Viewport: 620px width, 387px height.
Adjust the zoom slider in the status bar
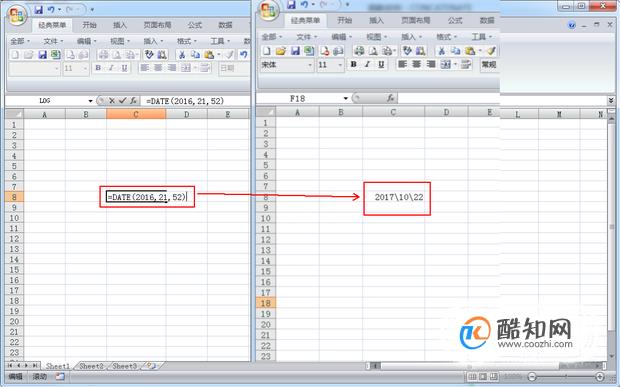[x=565, y=376]
